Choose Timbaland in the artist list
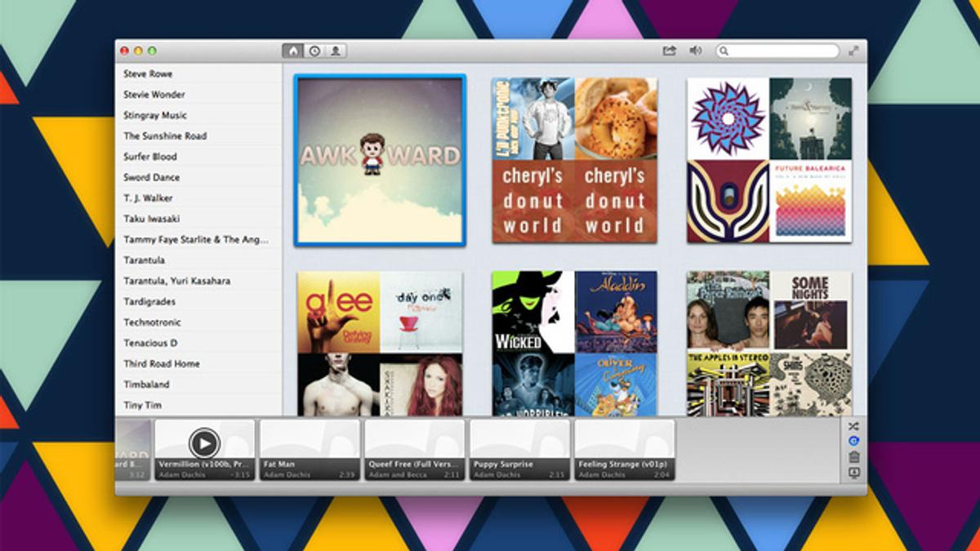 (147, 384)
